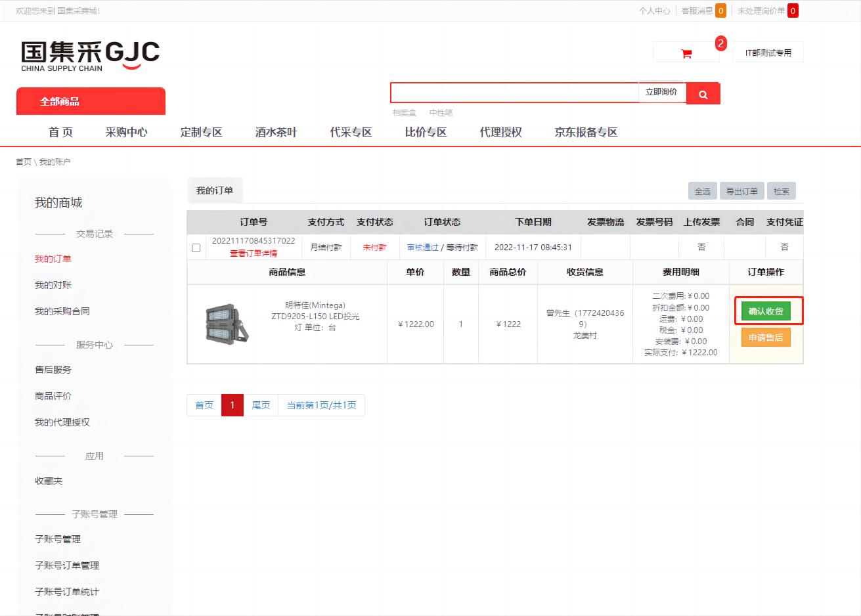Click the 我的账户 breadcrumb link
861x616 pixels.
coord(55,162)
